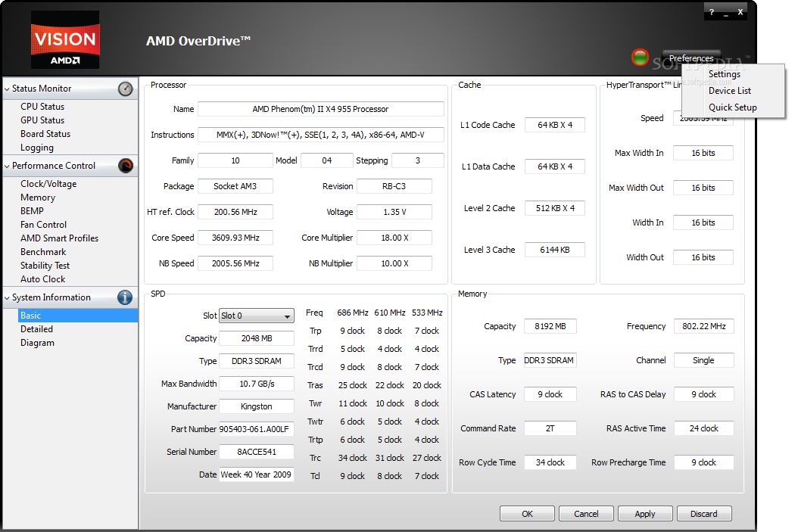The image size is (798, 532).
Task: Open Board Status page
Action: pos(45,134)
